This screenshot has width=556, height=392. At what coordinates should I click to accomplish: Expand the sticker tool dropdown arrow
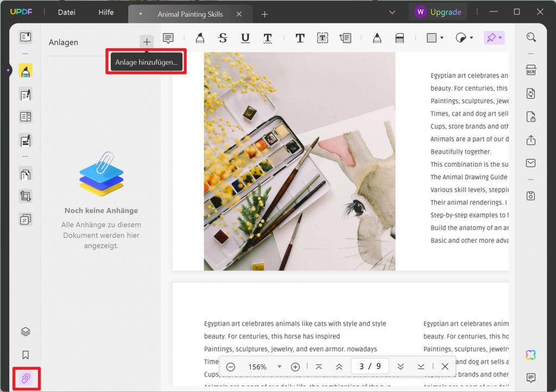pyautogui.click(x=472, y=37)
